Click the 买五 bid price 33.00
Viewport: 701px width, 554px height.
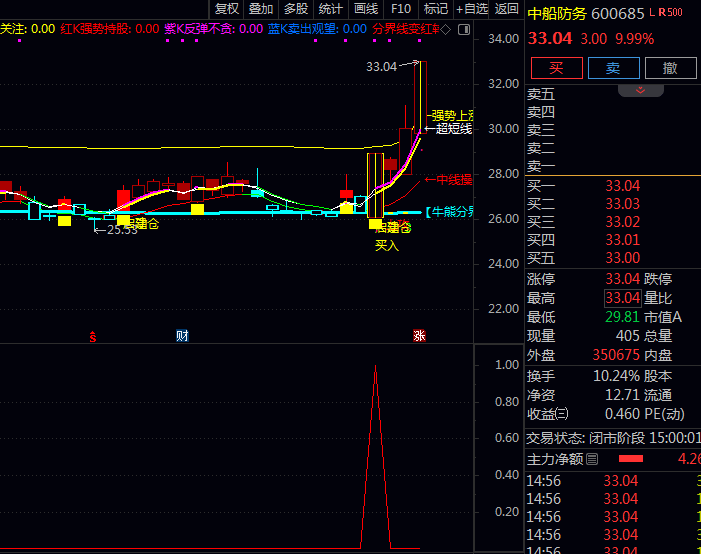click(622, 258)
